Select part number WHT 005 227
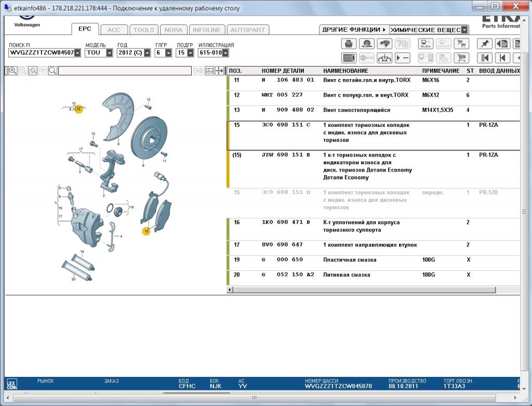Viewport: 532px width, 406px height. 282,95
